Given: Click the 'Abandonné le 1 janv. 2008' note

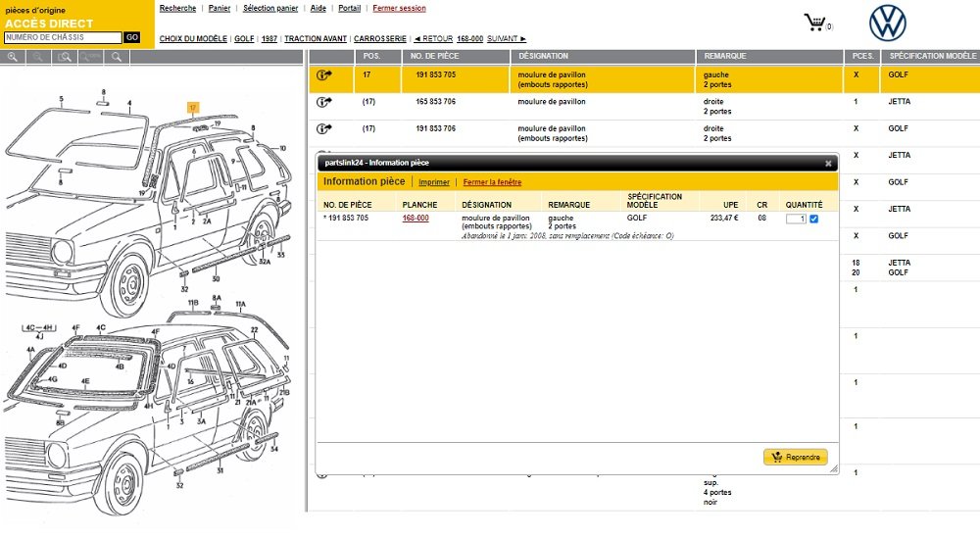Looking at the screenshot, I should tap(567, 236).
